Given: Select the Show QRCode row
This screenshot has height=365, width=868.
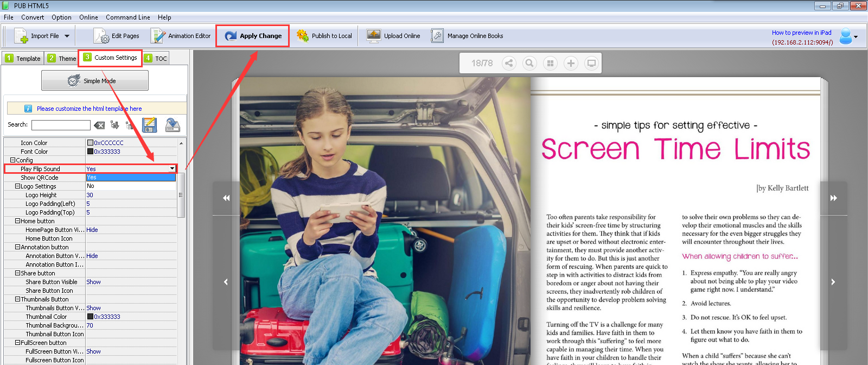Looking at the screenshot, I should point(44,178).
